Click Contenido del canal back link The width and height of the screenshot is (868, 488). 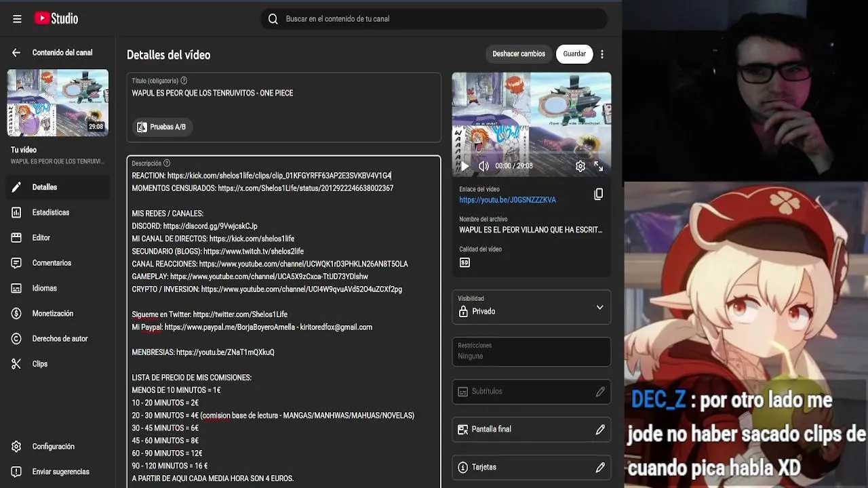pyautogui.click(x=62, y=53)
